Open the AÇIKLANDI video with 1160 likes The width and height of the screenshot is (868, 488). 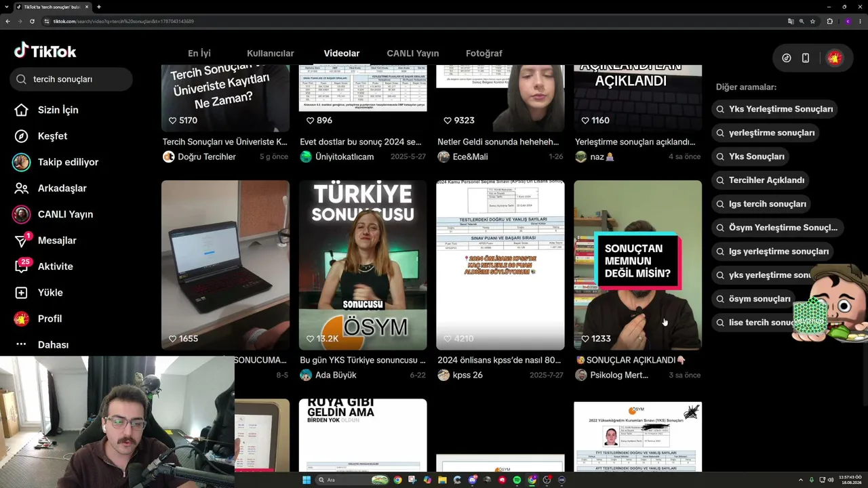tap(638, 98)
